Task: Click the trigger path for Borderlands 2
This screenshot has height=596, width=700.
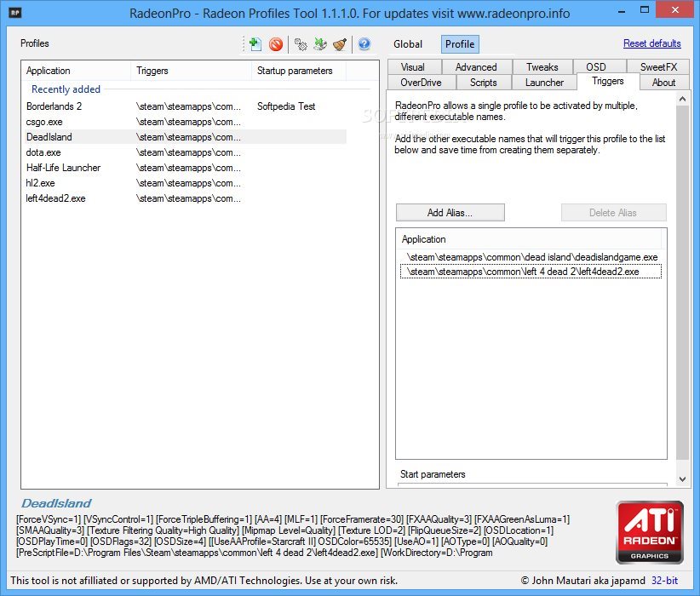Action: pos(188,106)
